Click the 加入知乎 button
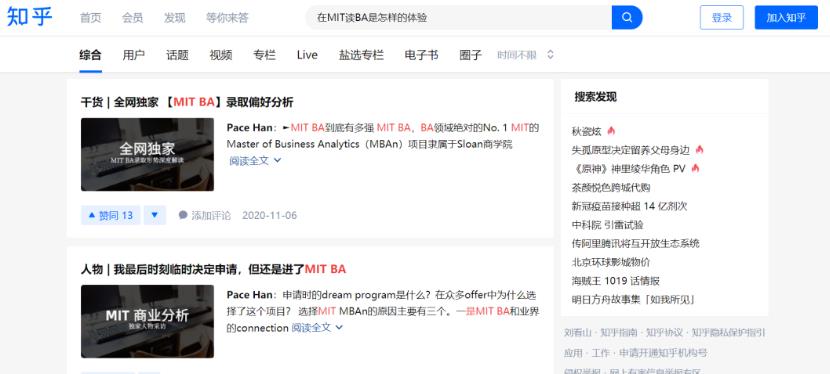This screenshot has height=374, width=830. point(786,17)
